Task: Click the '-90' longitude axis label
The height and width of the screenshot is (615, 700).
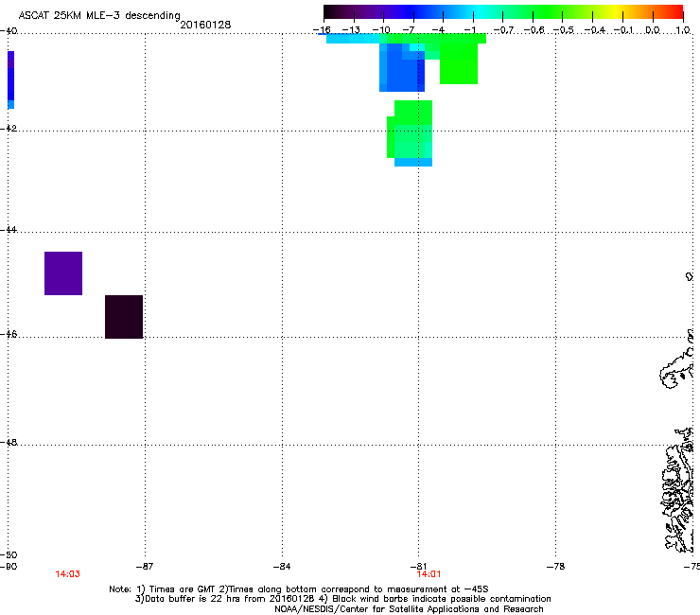Action: 9,567
